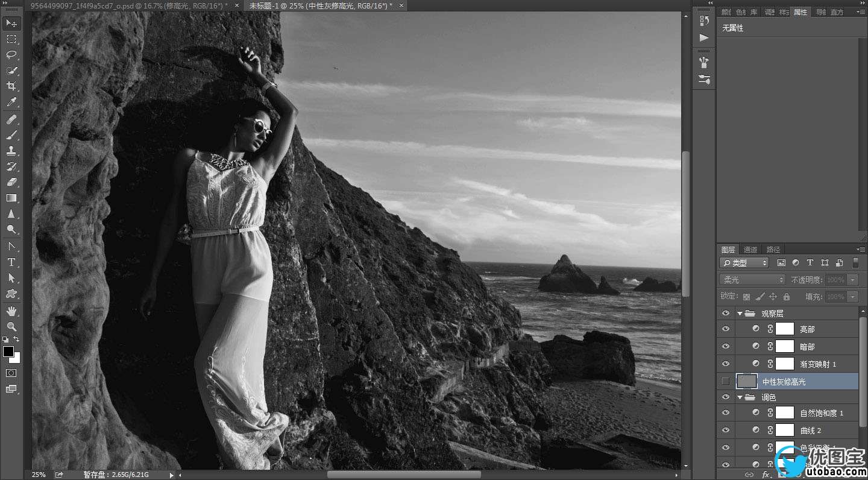
Task: Open the layer filter 类型 dropdown
Action: coord(744,263)
